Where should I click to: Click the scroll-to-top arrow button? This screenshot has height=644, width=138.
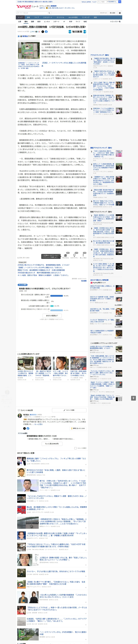tap(133, 398)
